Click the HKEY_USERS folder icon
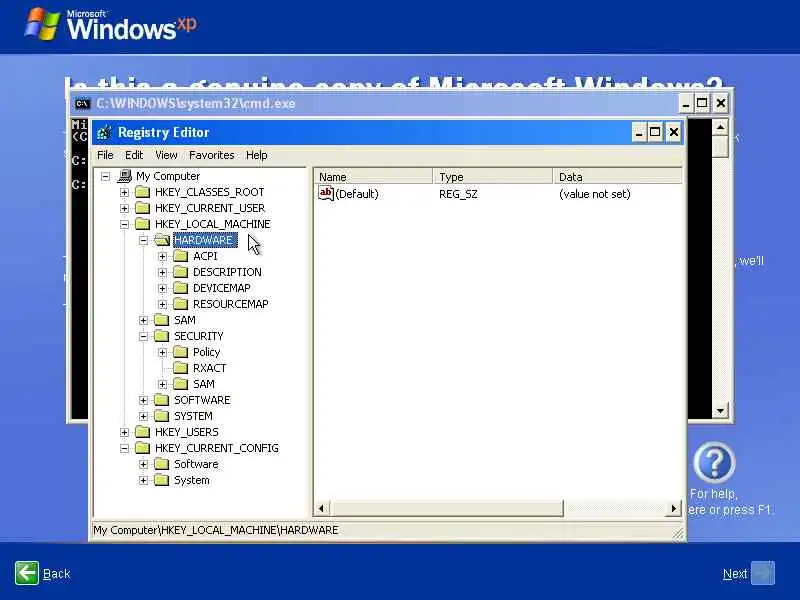Screen dimensions: 800x600 (142, 432)
